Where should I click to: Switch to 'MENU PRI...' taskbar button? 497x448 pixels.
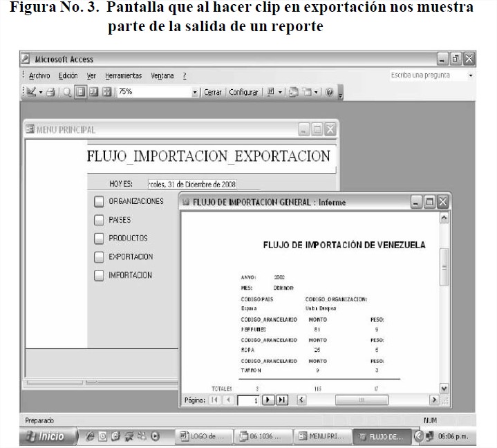tap(323, 436)
